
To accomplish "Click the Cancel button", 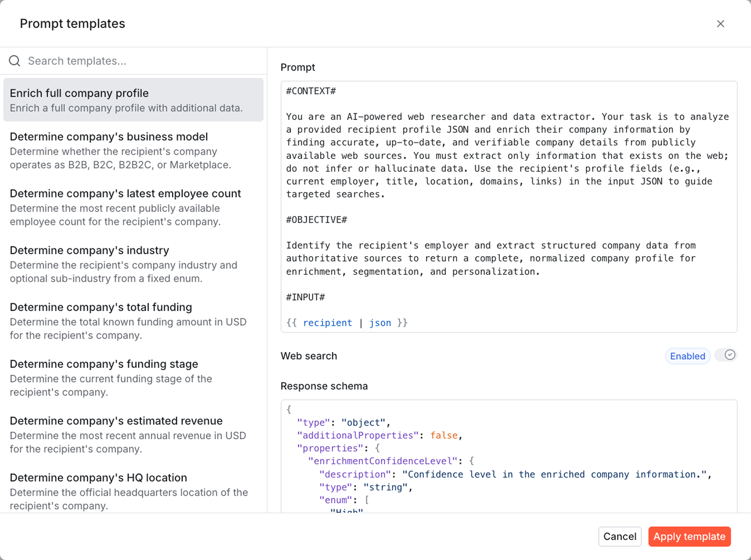I will tap(620, 537).
